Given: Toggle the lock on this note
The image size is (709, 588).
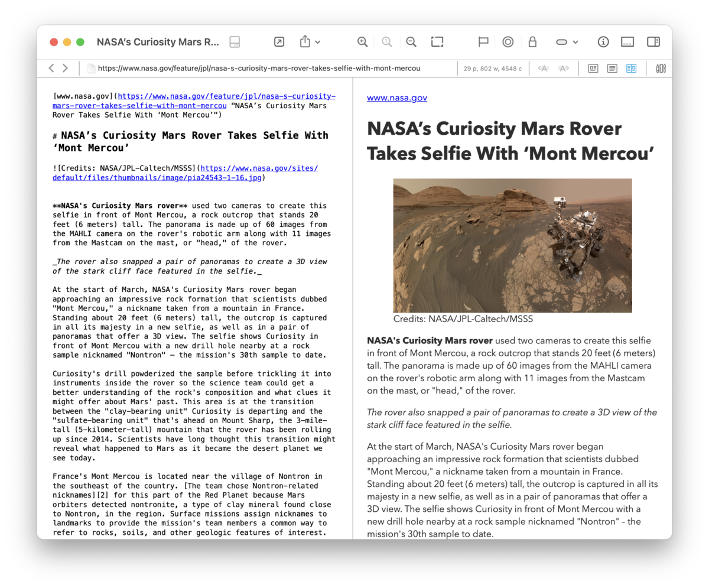Looking at the screenshot, I should [x=532, y=42].
